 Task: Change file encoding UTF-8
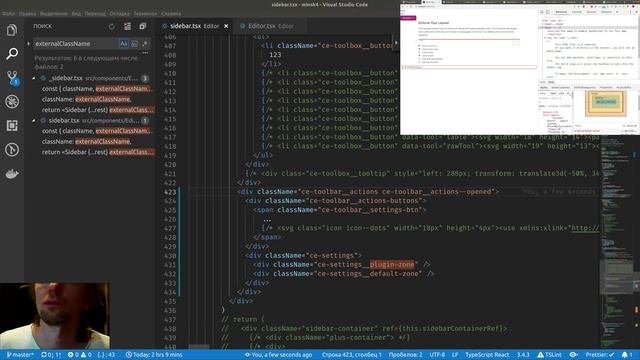(x=437, y=355)
